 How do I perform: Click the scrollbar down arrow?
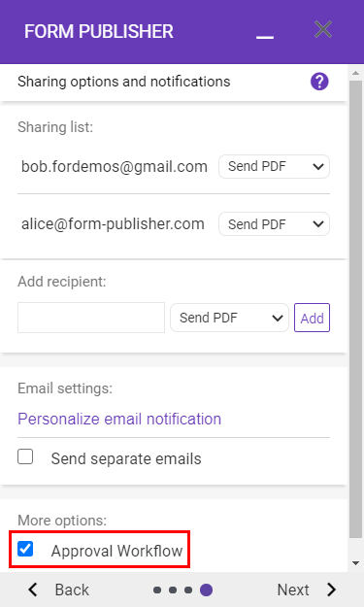[x=356, y=563]
